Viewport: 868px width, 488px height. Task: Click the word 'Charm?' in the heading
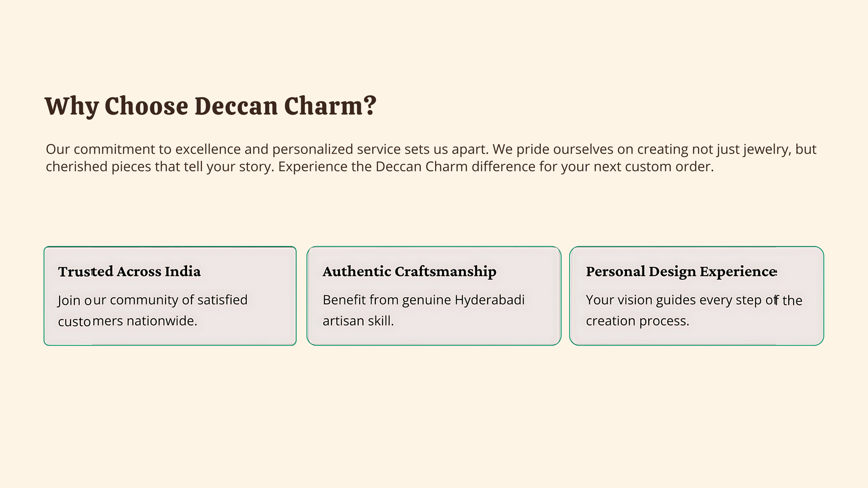(x=330, y=106)
